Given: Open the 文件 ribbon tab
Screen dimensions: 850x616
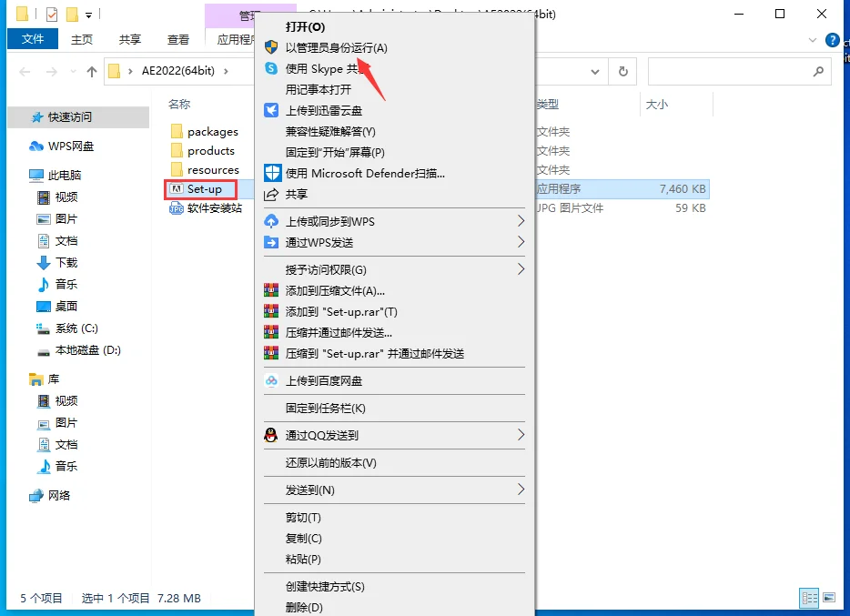Looking at the screenshot, I should coord(33,39).
